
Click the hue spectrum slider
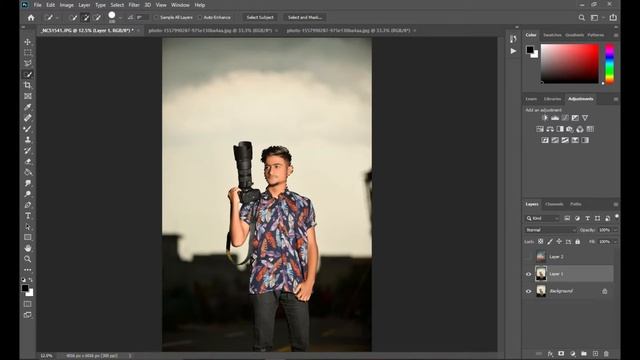(609, 64)
